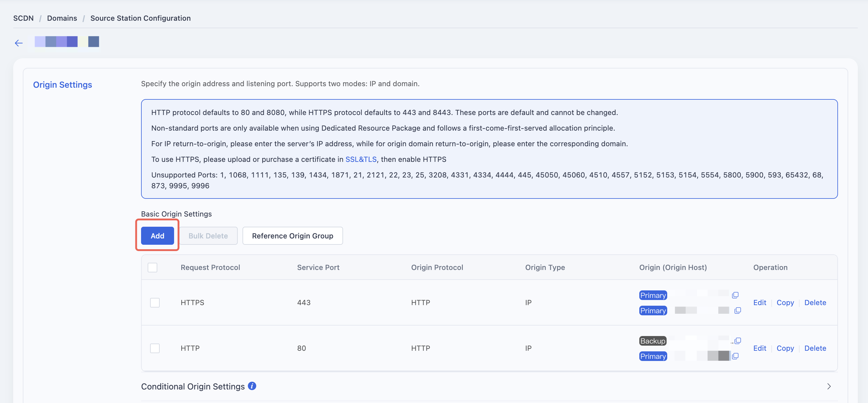Click the Add origin button
The width and height of the screenshot is (868, 403).
point(157,236)
